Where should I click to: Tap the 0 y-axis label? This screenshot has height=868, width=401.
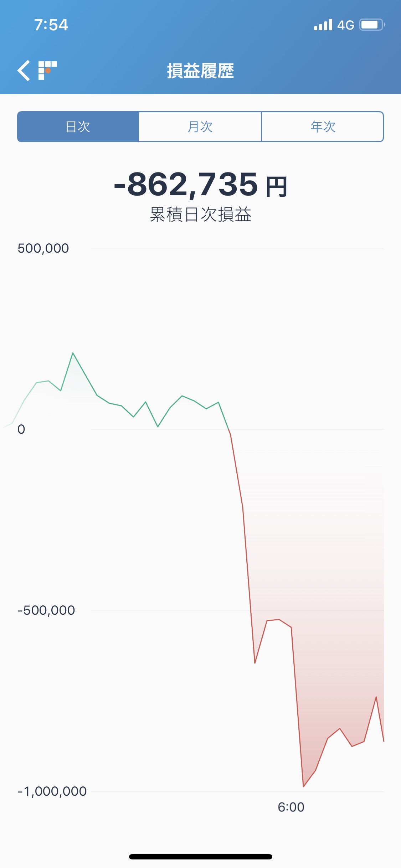tap(21, 429)
